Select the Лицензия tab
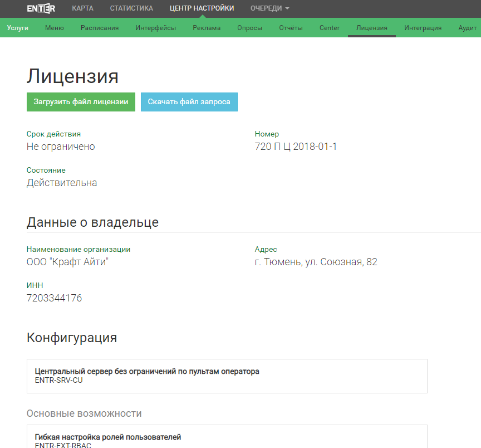481x448 pixels. point(372,28)
